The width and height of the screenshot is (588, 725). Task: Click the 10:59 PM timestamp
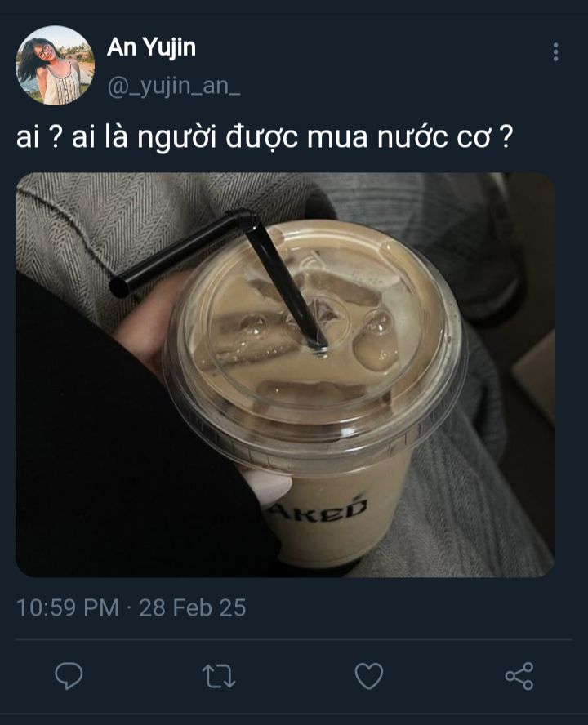[68, 607]
